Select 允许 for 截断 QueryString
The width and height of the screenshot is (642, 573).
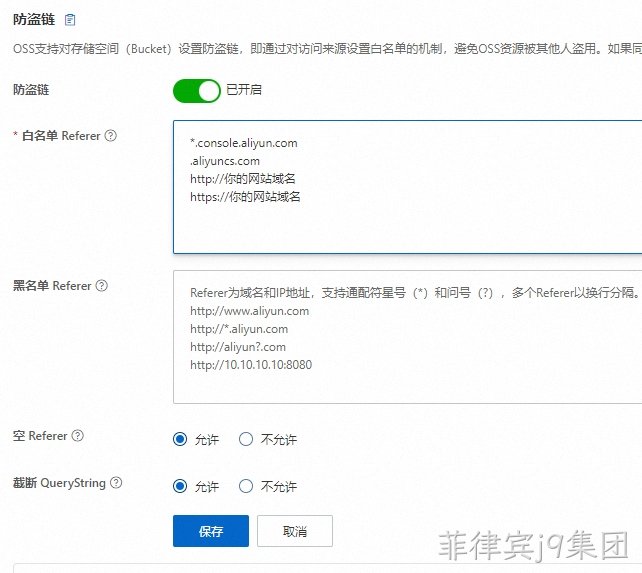pyautogui.click(x=180, y=486)
